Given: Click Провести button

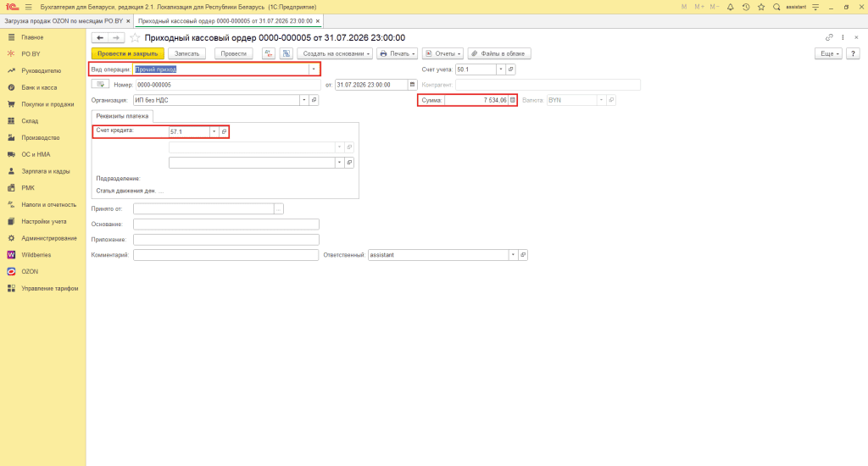Looking at the screenshot, I should [x=234, y=53].
